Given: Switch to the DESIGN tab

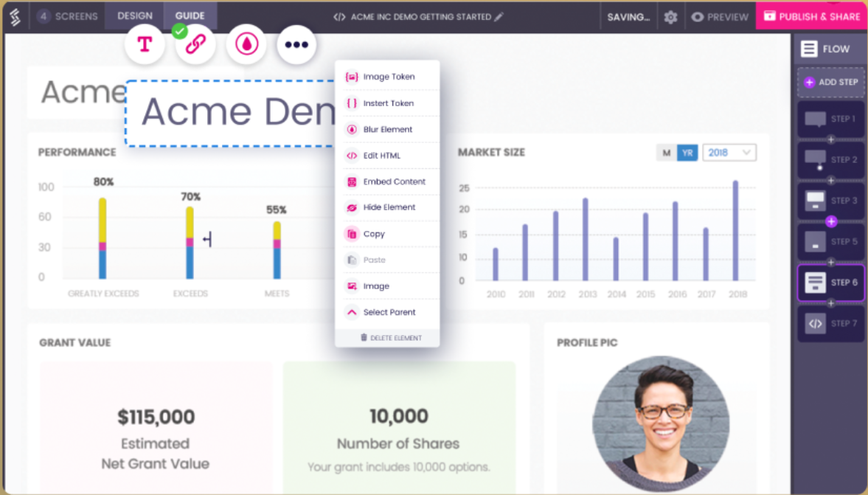Looking at the screenshot, I should pos(134,14).
